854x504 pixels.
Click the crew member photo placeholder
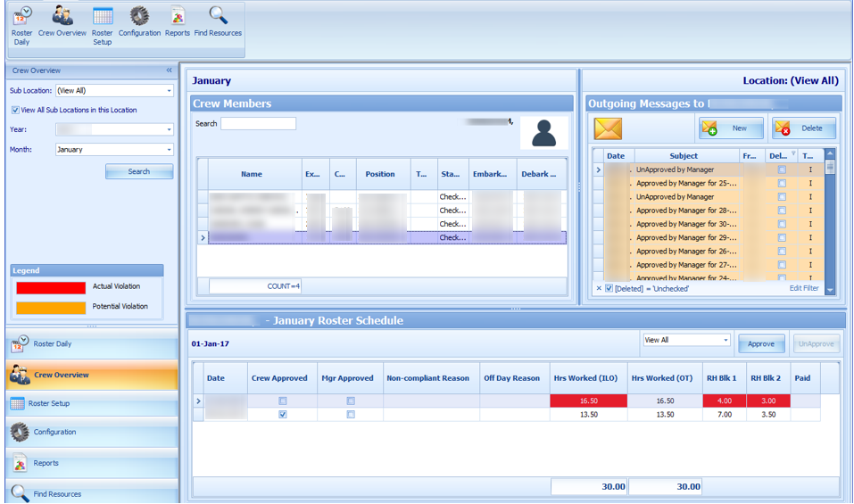(543, 133)
